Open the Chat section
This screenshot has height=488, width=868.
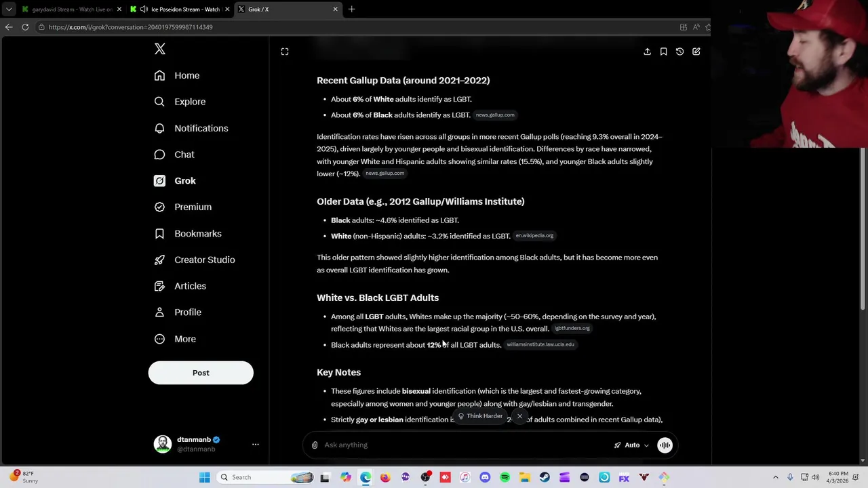(174, 155)
